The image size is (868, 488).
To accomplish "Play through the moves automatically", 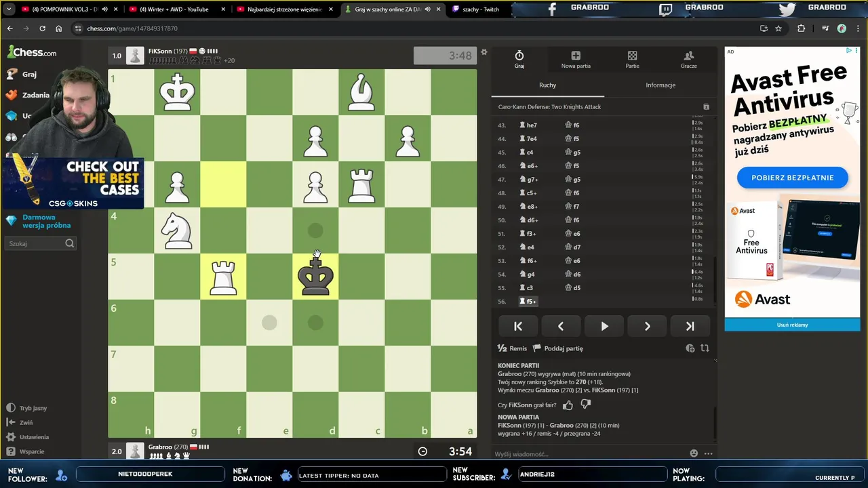I will pyautogui.click(x=604, y=326).
